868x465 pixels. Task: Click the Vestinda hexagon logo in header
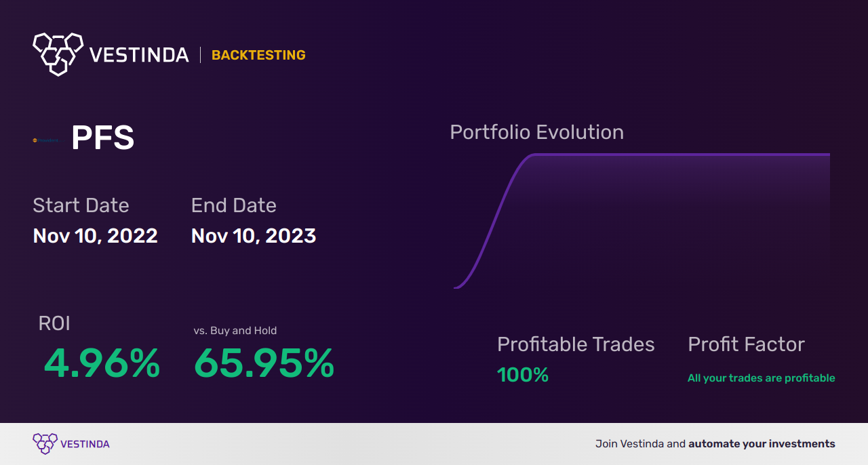tap(58, 54)
